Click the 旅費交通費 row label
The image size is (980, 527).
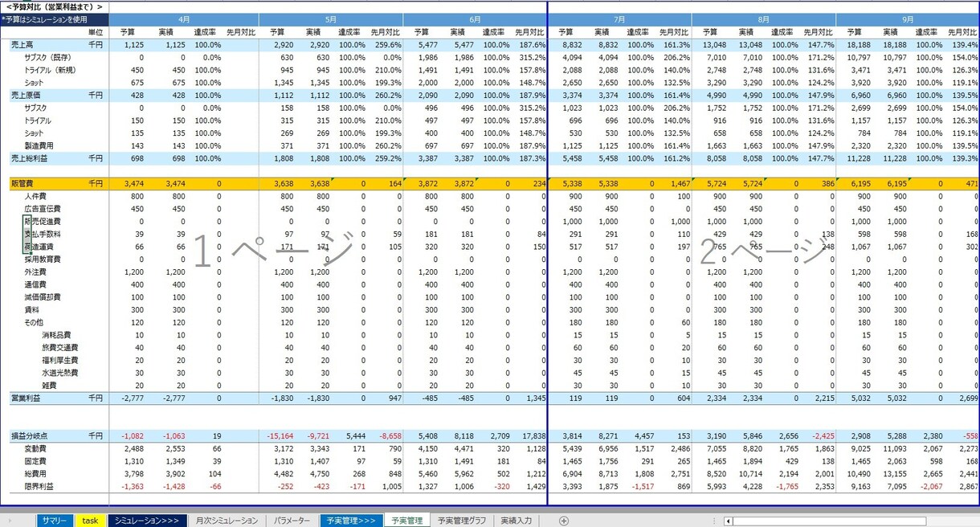point(59,347)
